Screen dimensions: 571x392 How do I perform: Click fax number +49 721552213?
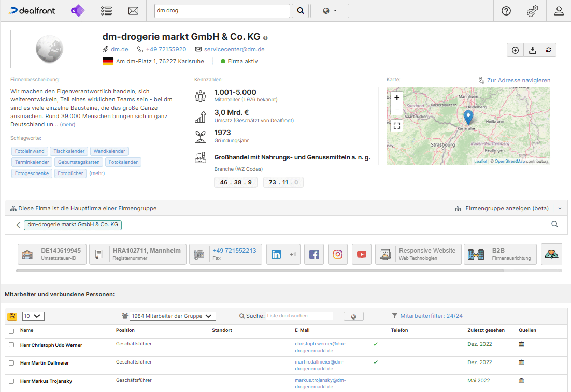pos(234,251)
